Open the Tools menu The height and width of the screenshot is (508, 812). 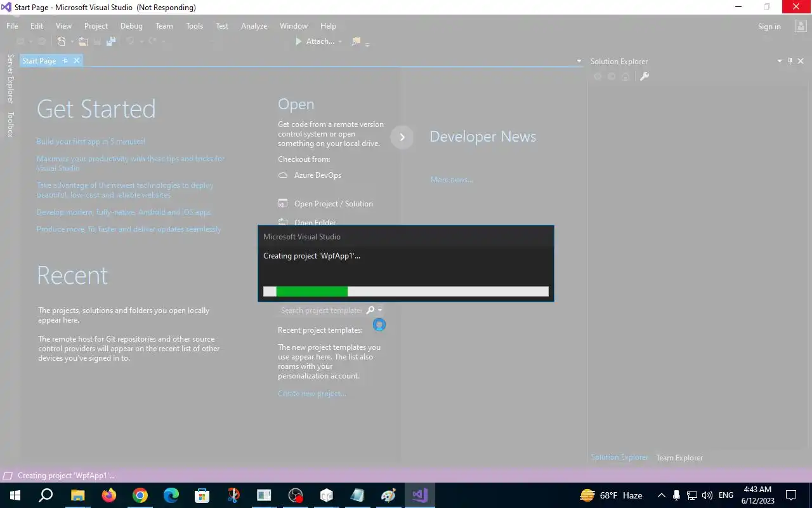point(194,26)
